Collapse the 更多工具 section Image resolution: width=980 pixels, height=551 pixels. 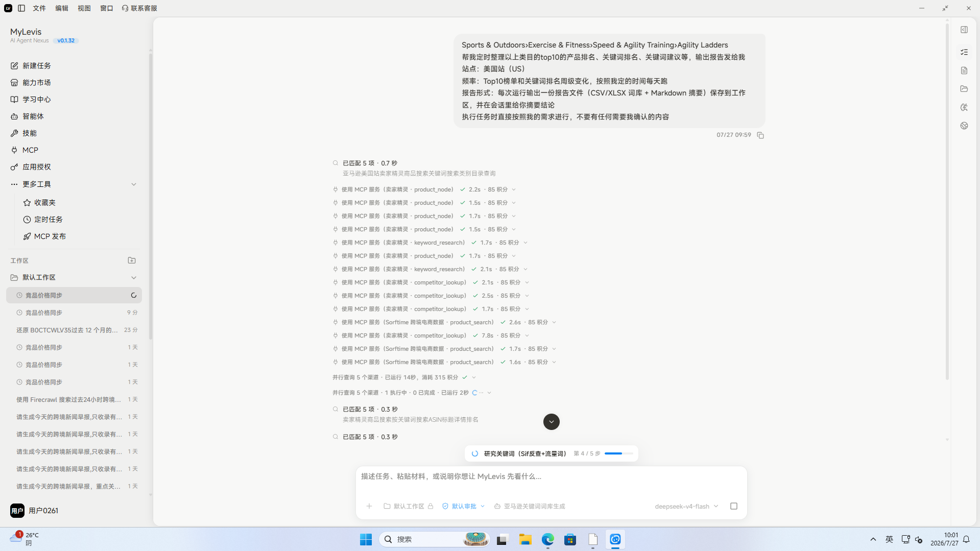tap(134, 184)
